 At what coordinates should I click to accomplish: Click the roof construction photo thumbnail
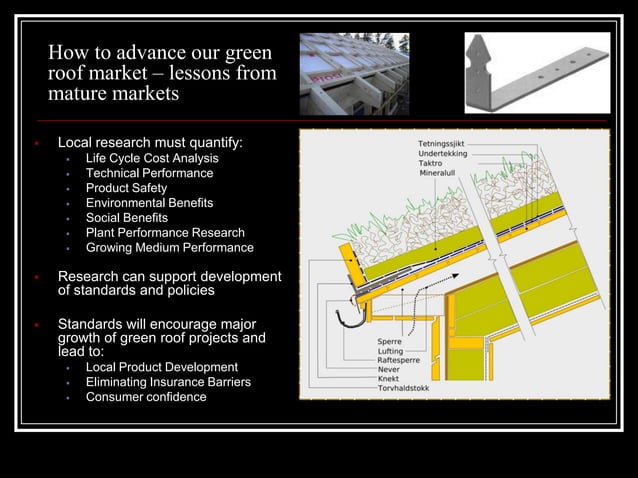click(354, 74)
